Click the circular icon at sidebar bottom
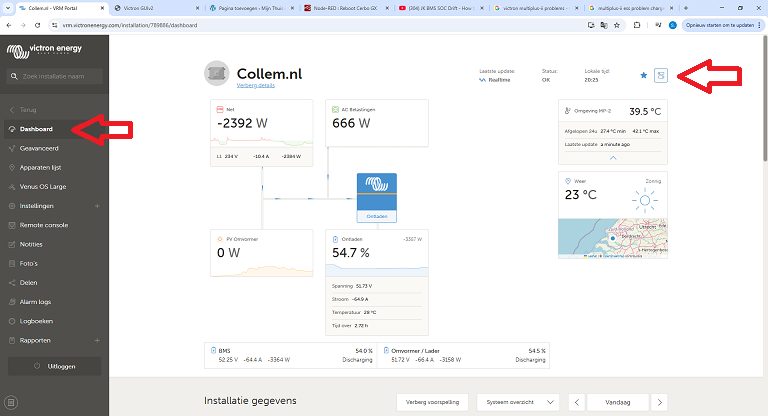The height and width of the screenshot is (416, 768). [x=11, y=403]
